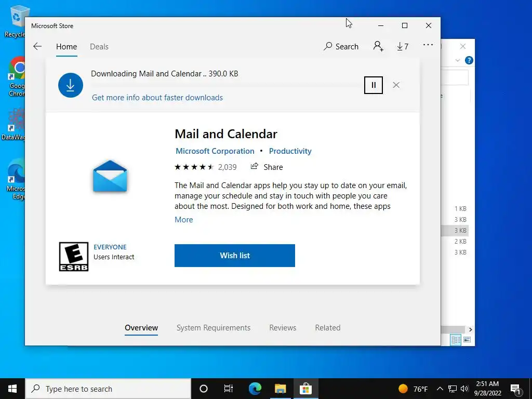Click the Wish list button
532x399 pixels.
[235, 256]
